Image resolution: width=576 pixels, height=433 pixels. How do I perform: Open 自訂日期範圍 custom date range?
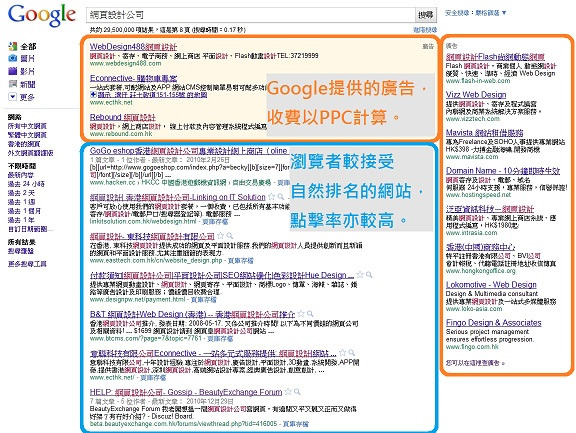point(30,229)
